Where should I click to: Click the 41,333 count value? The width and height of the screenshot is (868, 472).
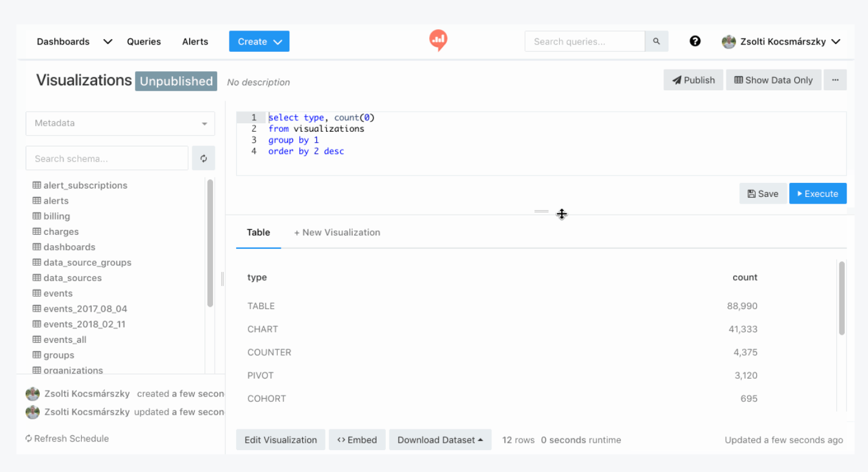[x=743, y=329]
